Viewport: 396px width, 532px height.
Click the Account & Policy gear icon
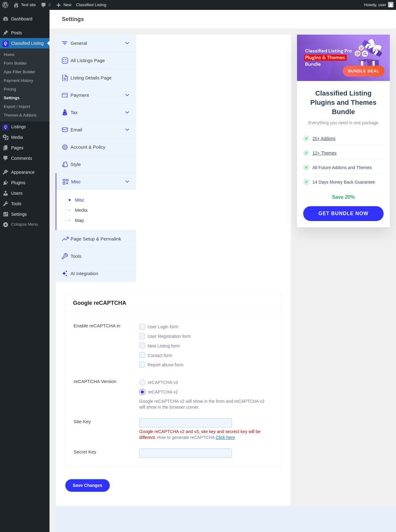click(65, 147)
